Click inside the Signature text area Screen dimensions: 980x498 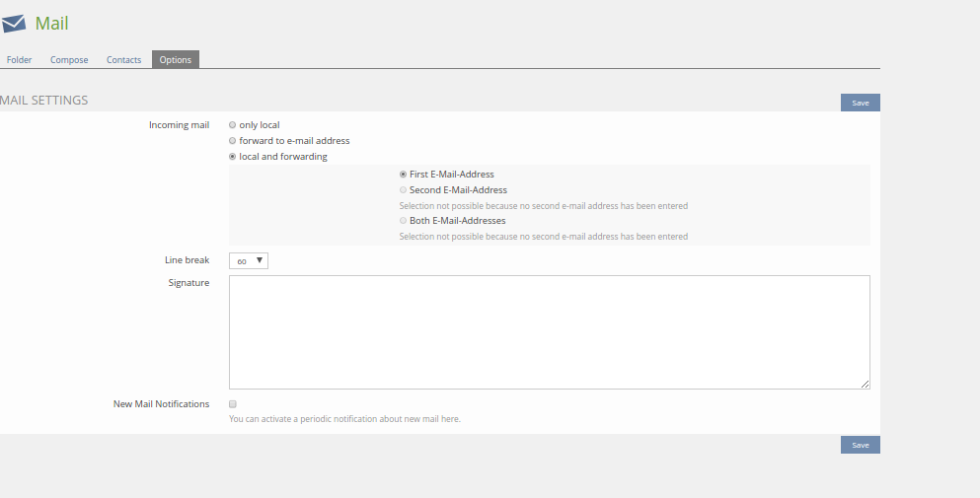[x=549, y=331]
